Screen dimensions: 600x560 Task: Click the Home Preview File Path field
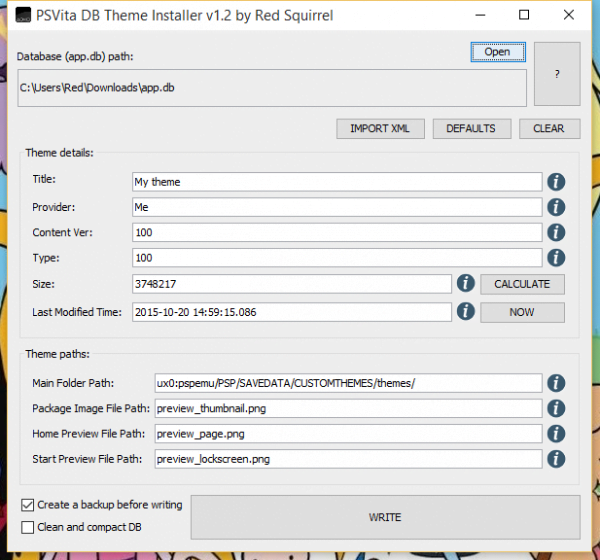click(x=348, y=434)
